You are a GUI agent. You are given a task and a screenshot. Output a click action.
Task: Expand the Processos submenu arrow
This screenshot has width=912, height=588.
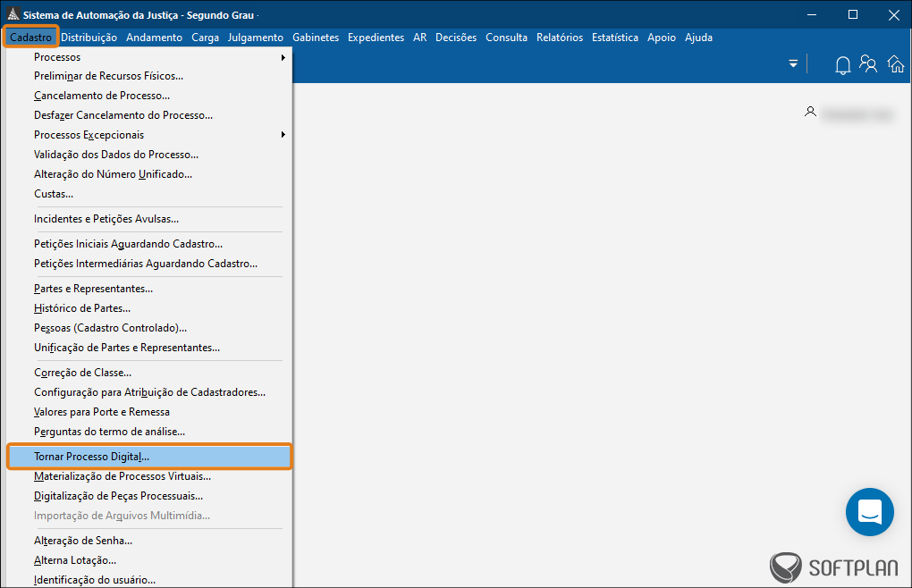283,57
